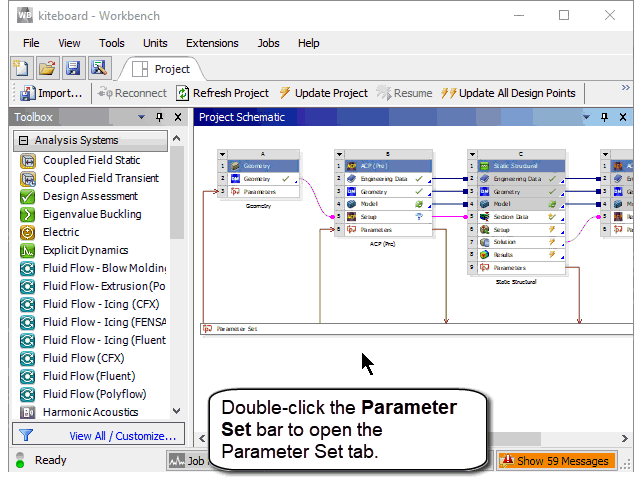The width and height of the screenshot is (642, 480).
Task: Select the Parameter Set bar
Action: click(x=417, y=329)
